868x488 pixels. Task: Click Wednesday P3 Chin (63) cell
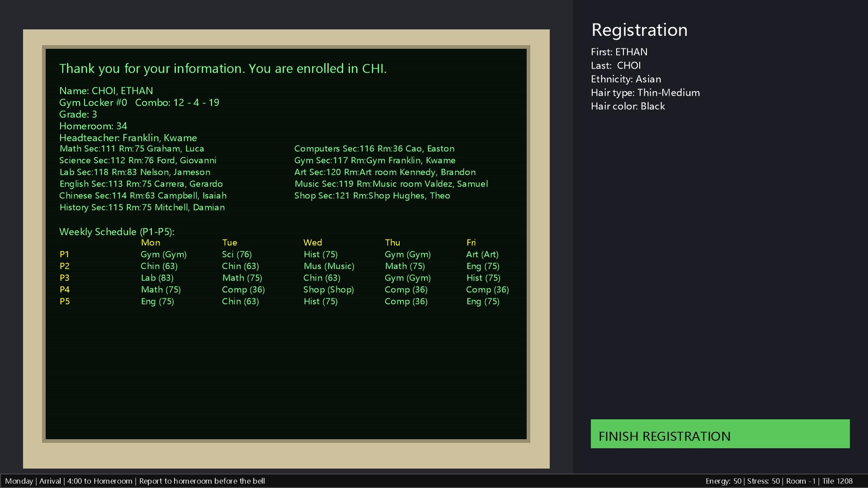[x=322, y=278]
